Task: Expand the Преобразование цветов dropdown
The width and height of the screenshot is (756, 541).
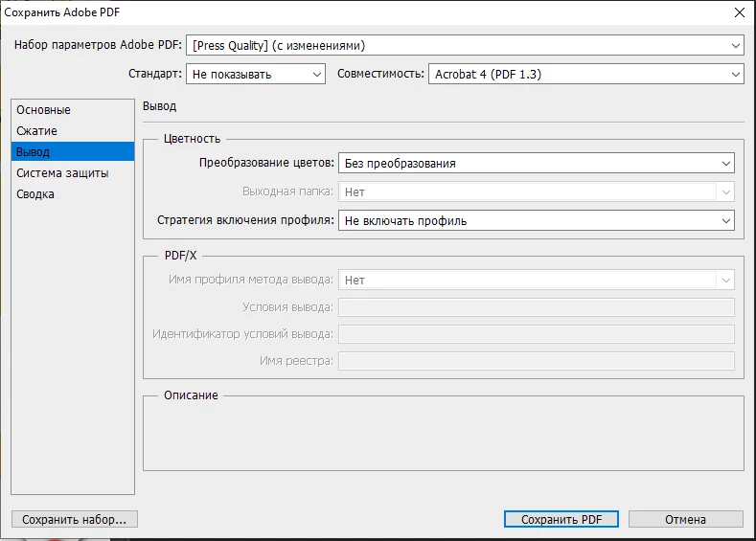Action: pyautogui.click(x=537, y=164)
